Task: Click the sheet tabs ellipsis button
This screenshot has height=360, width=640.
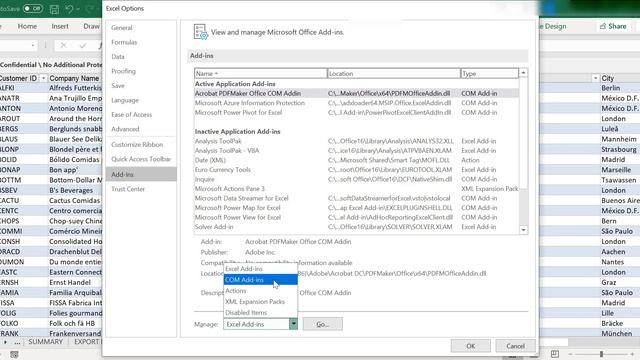Action: 17,342
